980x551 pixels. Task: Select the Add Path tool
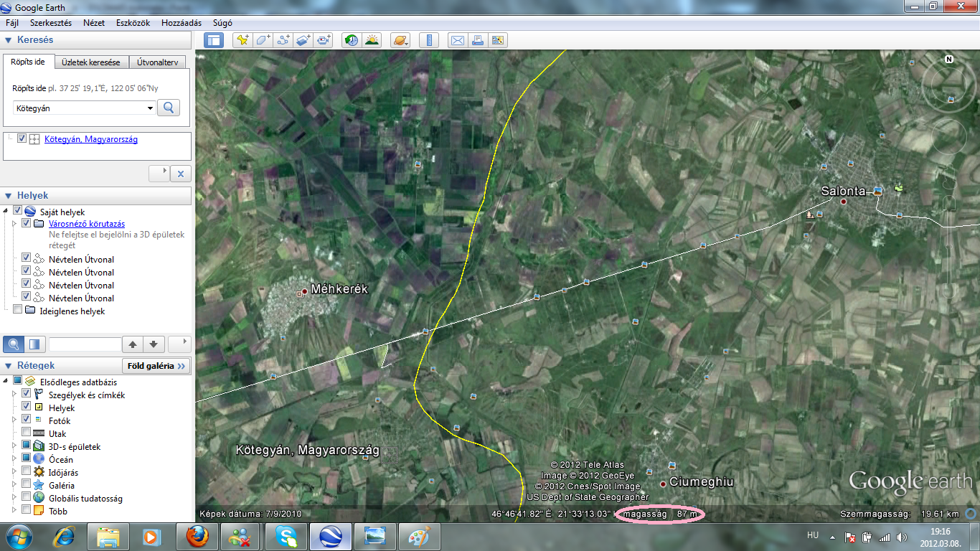tap(283, 40)
